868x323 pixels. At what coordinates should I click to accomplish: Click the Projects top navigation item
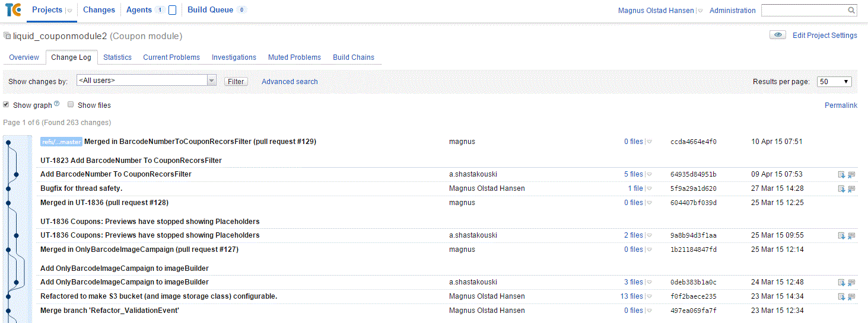[x=47, y=10]
